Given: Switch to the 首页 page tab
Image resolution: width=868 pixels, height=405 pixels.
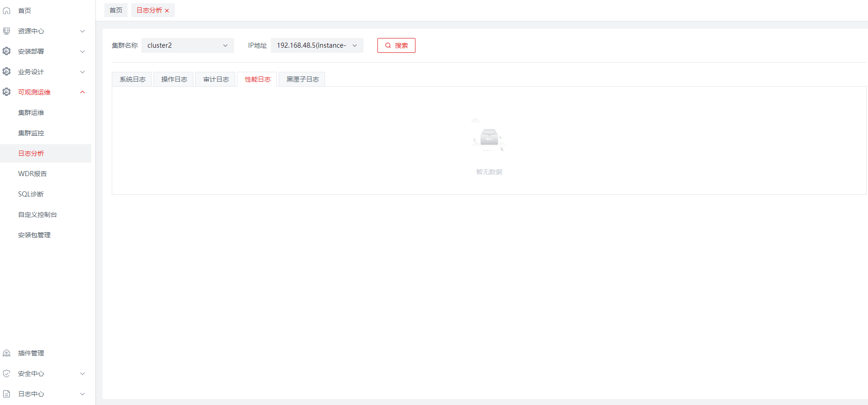Looking at the screenshot, I should pyautogui.click(x=116, y=10).
